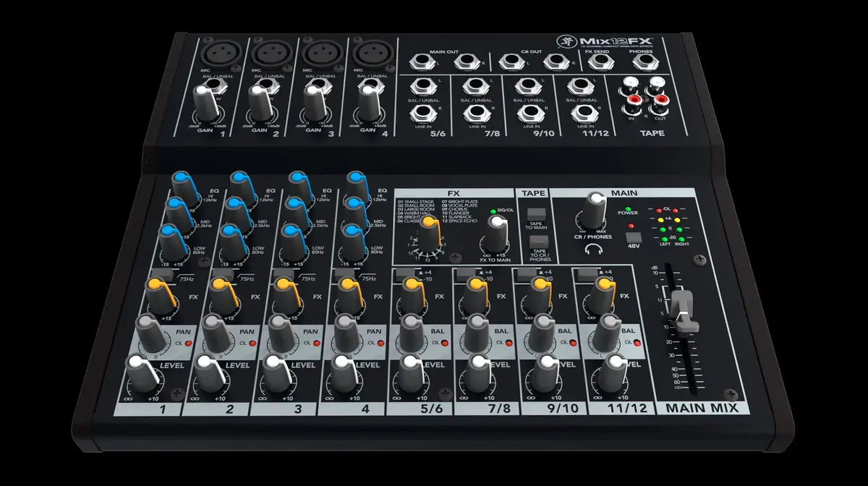Click channel 1 EQ HI 12kHz knob

point(185,189)
